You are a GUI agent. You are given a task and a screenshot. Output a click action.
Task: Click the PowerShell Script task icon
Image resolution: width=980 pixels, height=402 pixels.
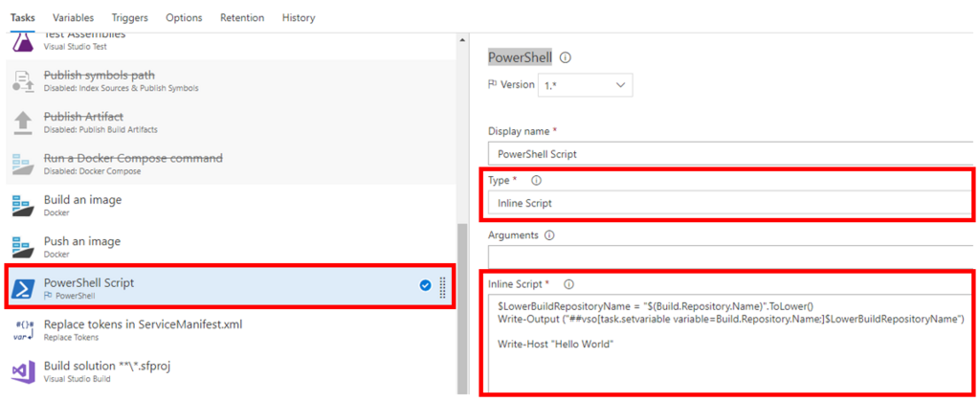click(x=24, y=288)
